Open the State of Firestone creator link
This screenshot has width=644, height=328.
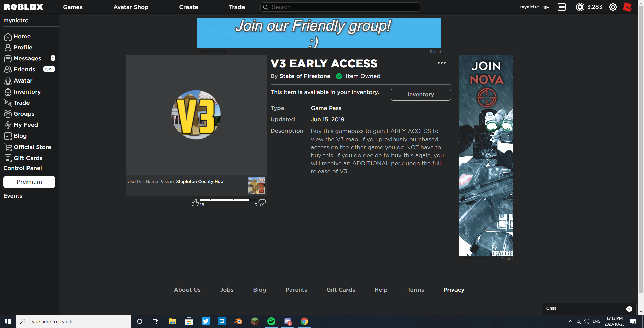tap(305, 76)
